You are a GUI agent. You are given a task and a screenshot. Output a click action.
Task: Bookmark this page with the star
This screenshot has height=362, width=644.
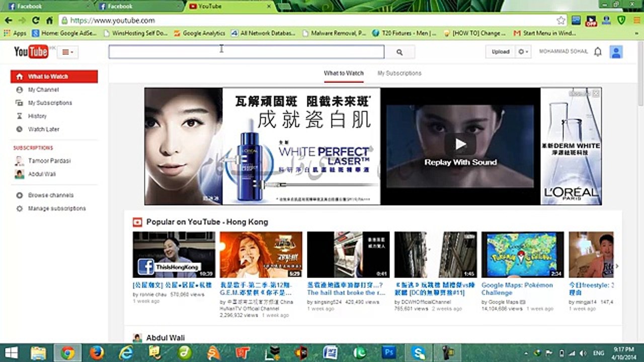561,21
